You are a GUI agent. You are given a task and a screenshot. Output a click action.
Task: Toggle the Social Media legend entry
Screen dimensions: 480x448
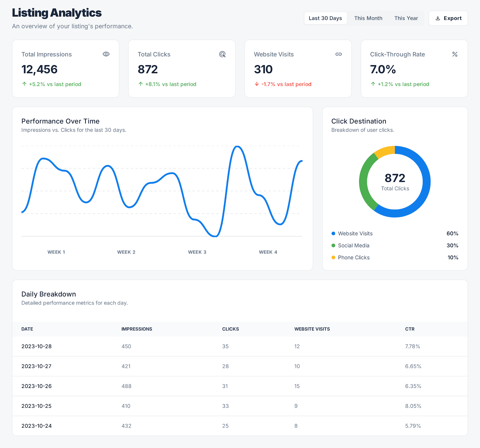353,245
